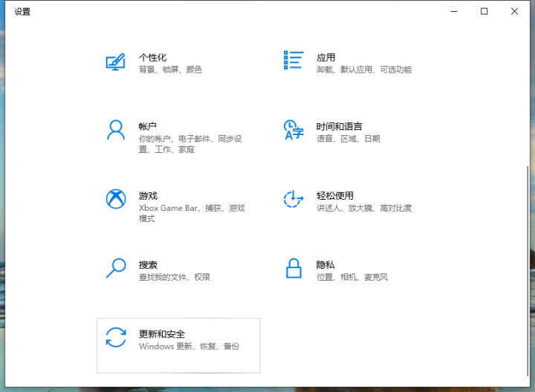The width and height of the screenshot is (535, 392).
Task: Click the Apps (应用) list icon
Action: [x=294, y=61]
